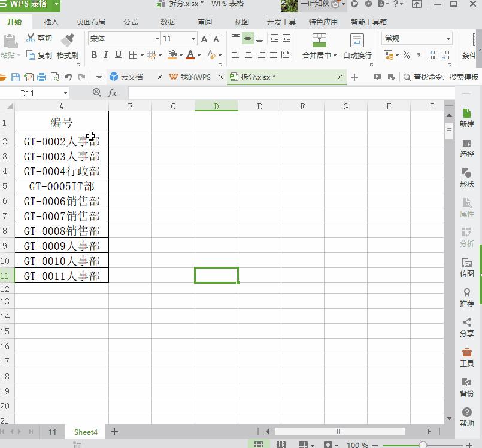Viewport: 482px width, 448px height.
Task: Click the 自动换行 wrap text button
Action: point(357,47)
